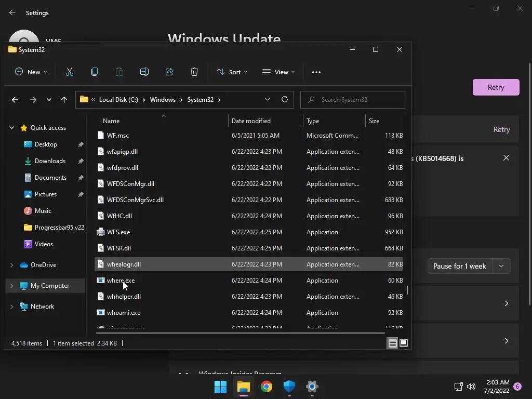Click the file list vertical scrollbar thumb
The image size is (532, 399).
407,290
